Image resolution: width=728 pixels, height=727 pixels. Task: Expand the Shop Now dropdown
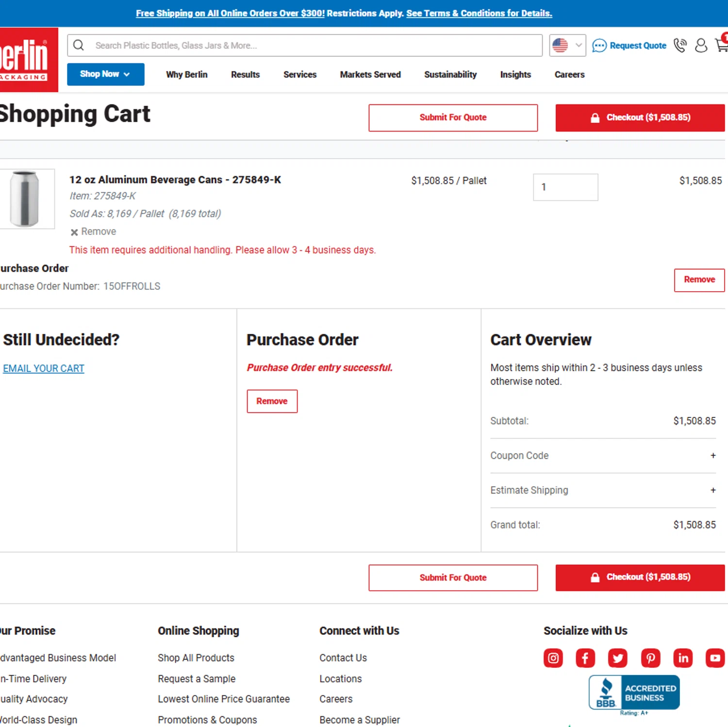[x=105, y=74]
